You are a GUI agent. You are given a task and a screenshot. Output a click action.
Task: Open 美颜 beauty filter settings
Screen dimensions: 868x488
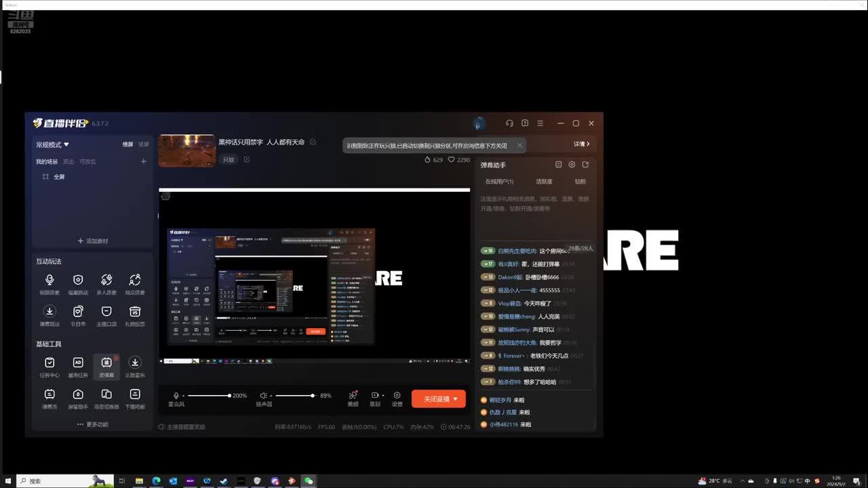tap(353, 399)
